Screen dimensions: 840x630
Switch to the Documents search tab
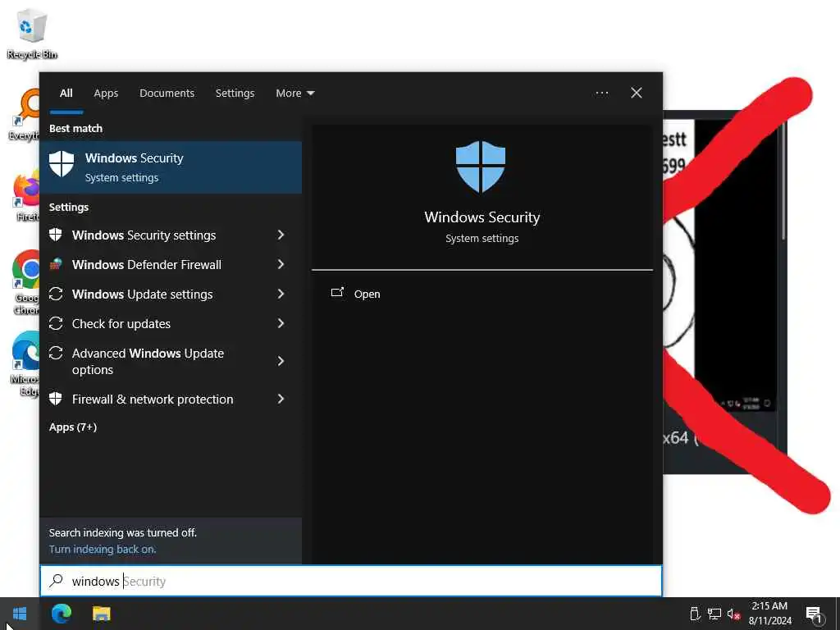click(x=167, y=94)
